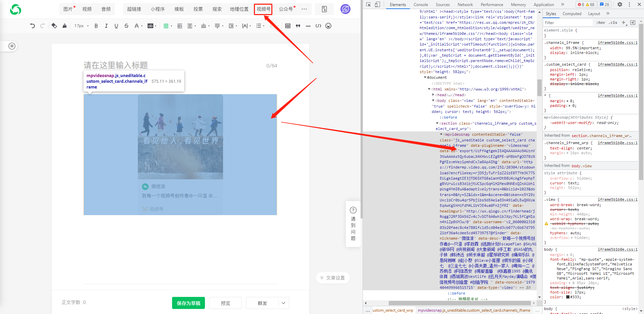This screenshot has height=314, width=644.
Task: Open the article template document icon
Action: coord(324,9)
